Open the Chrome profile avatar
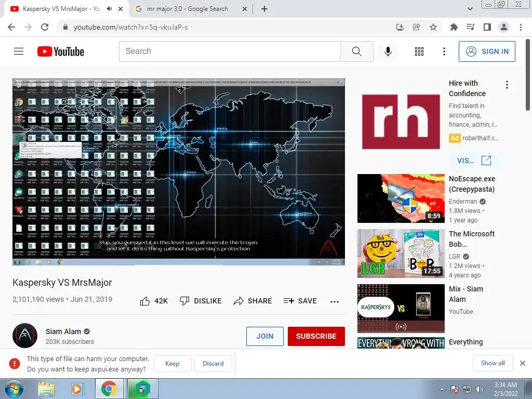 (x=504, y=27)
